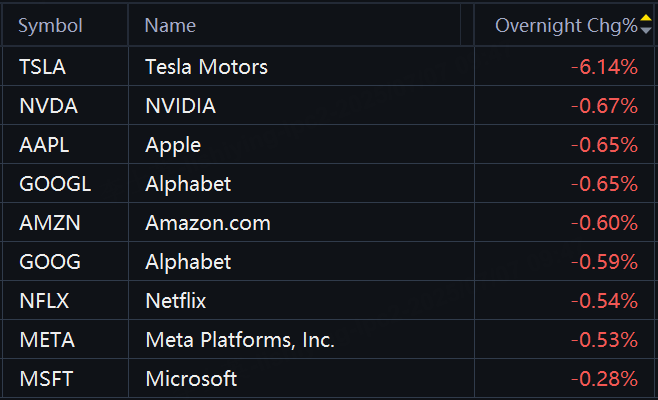The width and height of the screenshot is (658, 400).
Task: Click Tesla's -6.14% change value
Action: [604, 67]
